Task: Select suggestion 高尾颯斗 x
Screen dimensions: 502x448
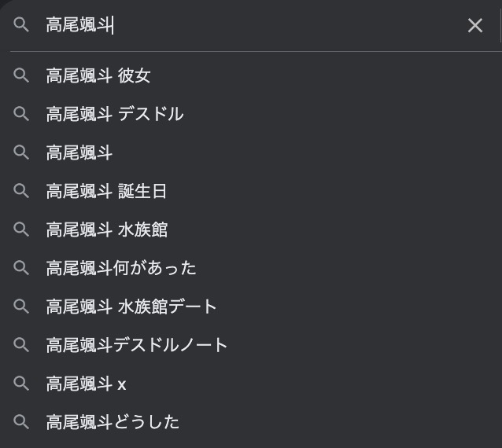Action: click(251, 384)
